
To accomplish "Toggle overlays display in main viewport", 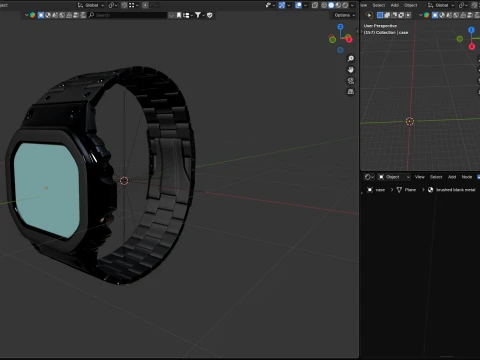I will tap(298, 5).
